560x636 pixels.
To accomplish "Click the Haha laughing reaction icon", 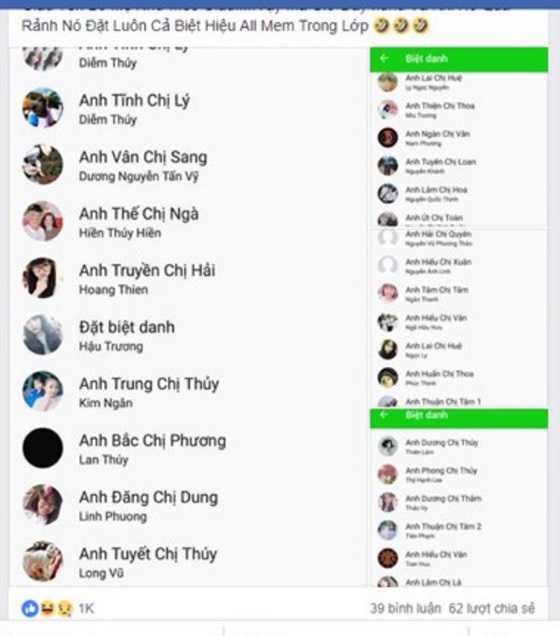I will (47, 608).
